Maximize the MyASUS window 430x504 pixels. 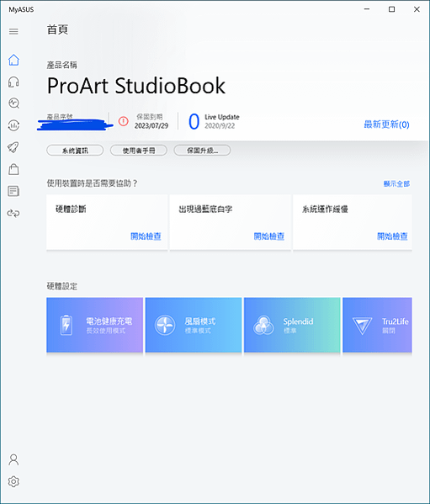coord(392,9)
